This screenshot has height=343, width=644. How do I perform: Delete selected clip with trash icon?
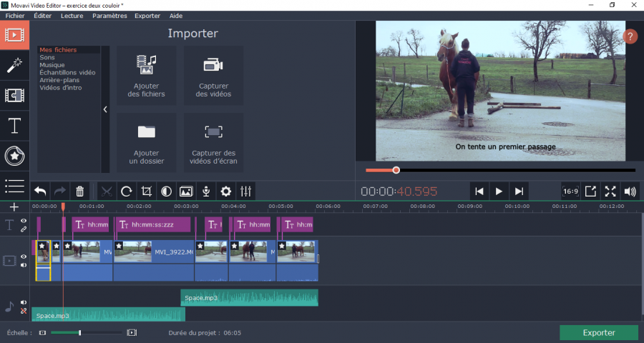(80, 192)
